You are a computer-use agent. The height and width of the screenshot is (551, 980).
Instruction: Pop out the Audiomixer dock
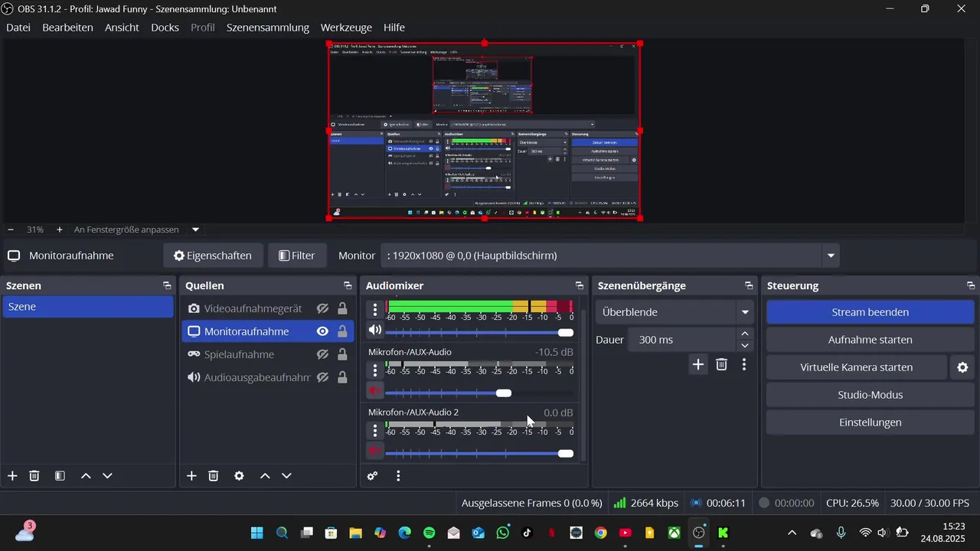(x=580, y=285)
